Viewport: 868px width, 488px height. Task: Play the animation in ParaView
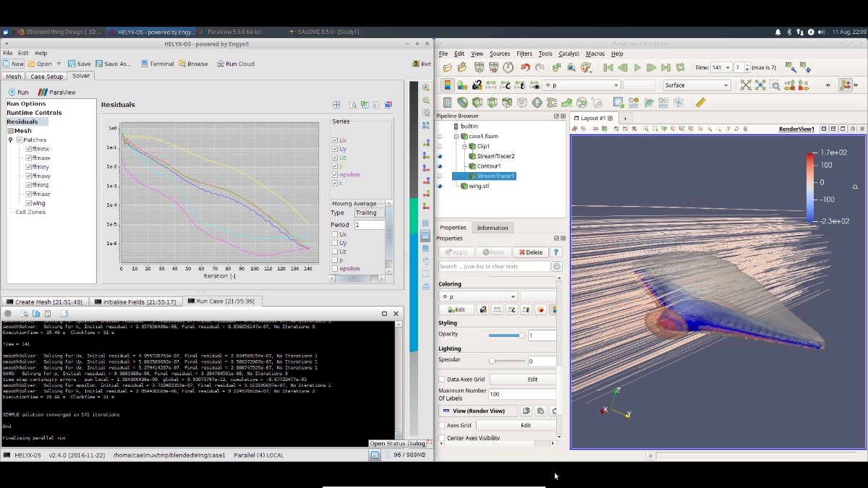tap(637, 67)
